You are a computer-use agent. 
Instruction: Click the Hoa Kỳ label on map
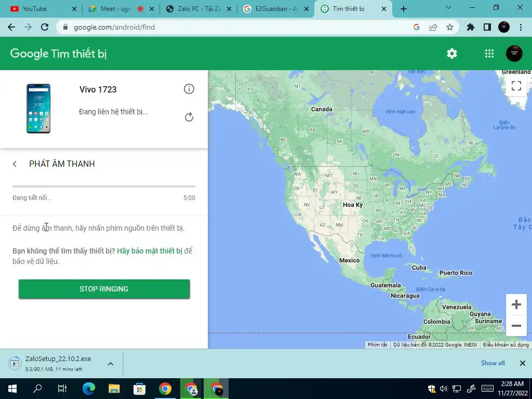click(353, 205)
